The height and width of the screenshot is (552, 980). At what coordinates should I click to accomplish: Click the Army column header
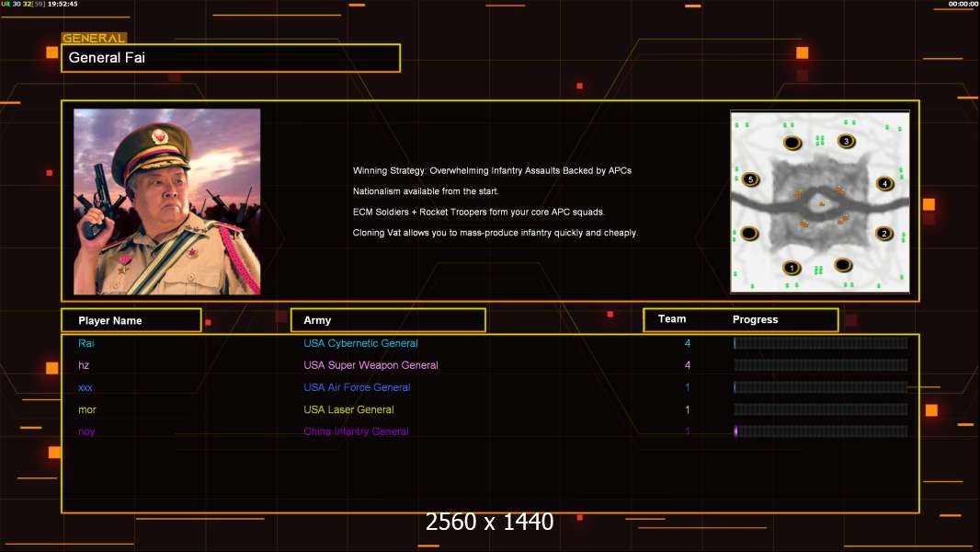point(388,320)
